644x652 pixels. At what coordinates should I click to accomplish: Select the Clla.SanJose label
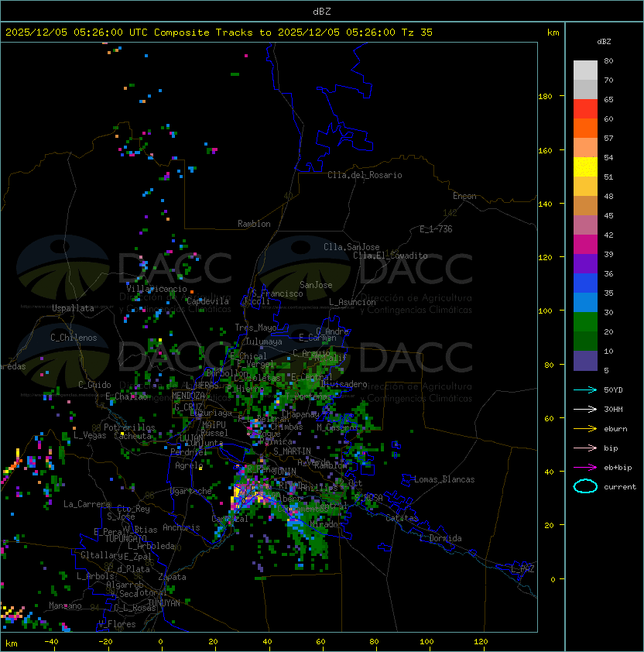point(351,247)
